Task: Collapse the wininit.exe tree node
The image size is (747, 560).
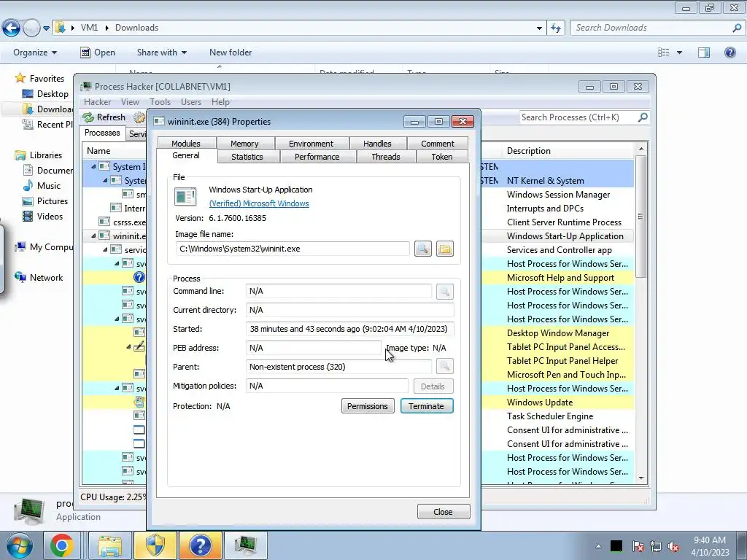Action: pos(93,236)
